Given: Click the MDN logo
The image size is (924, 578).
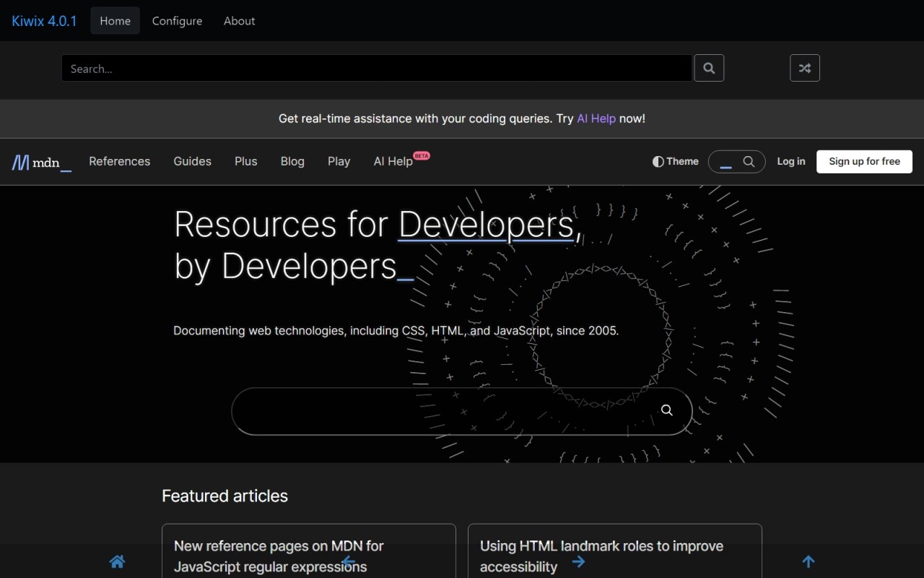Looking at the screenshot, I should point(42,162).
